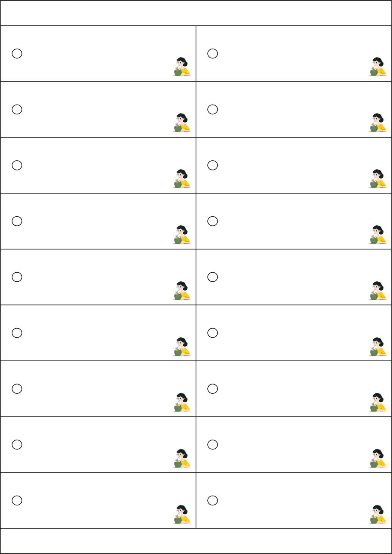
Task: Click the girl icon in first row, left column
Action: coord(182,67)
